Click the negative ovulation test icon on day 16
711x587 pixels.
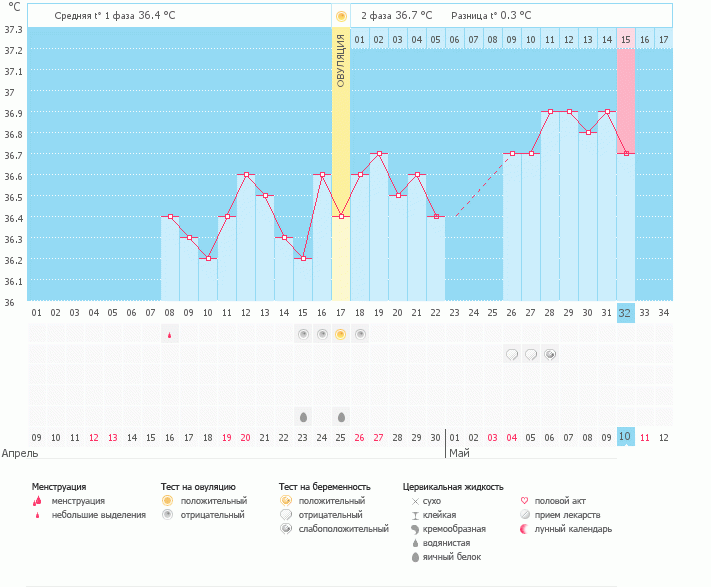pyautogui.click(x=322, y=335)
